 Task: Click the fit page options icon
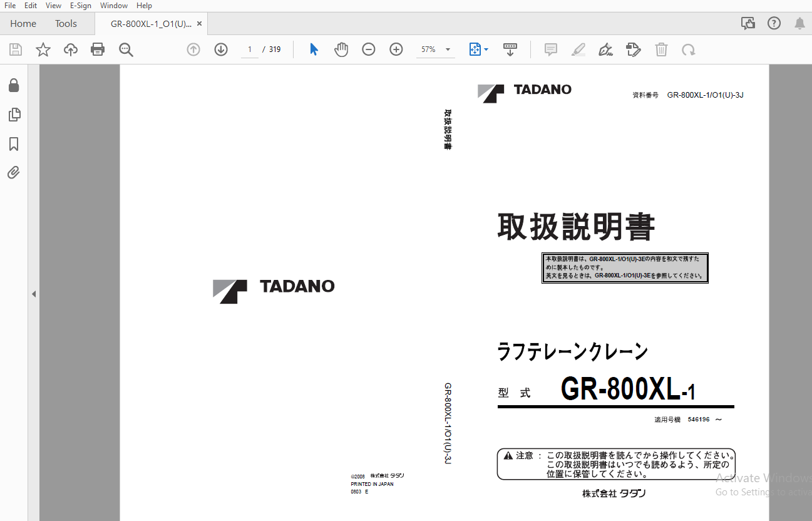(475, 49)
